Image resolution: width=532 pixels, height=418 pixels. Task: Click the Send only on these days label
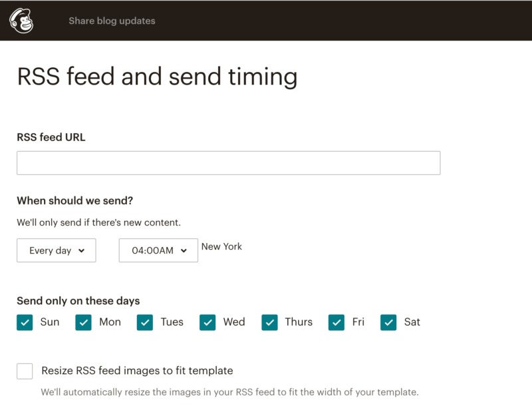(x=78, y=301)
